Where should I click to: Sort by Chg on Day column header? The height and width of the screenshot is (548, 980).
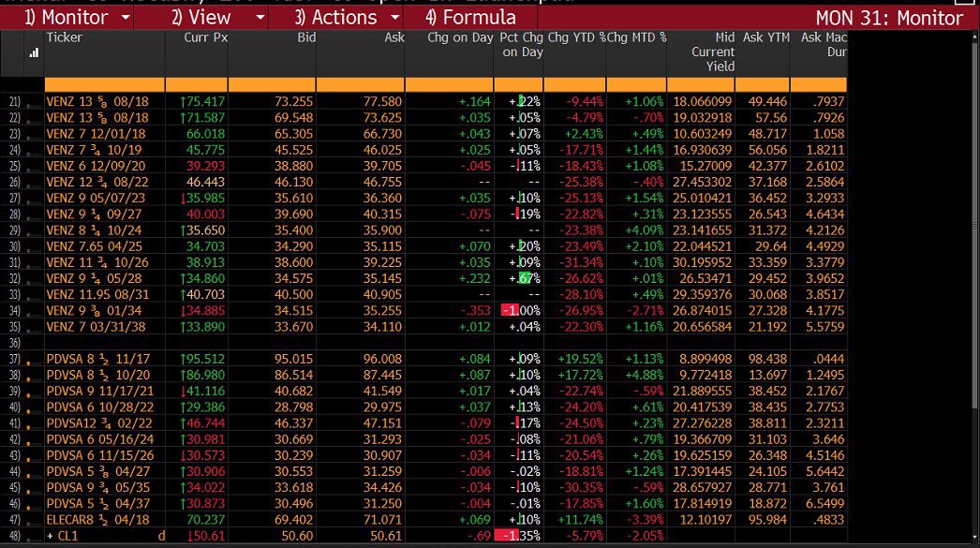[x=460, y=37]
